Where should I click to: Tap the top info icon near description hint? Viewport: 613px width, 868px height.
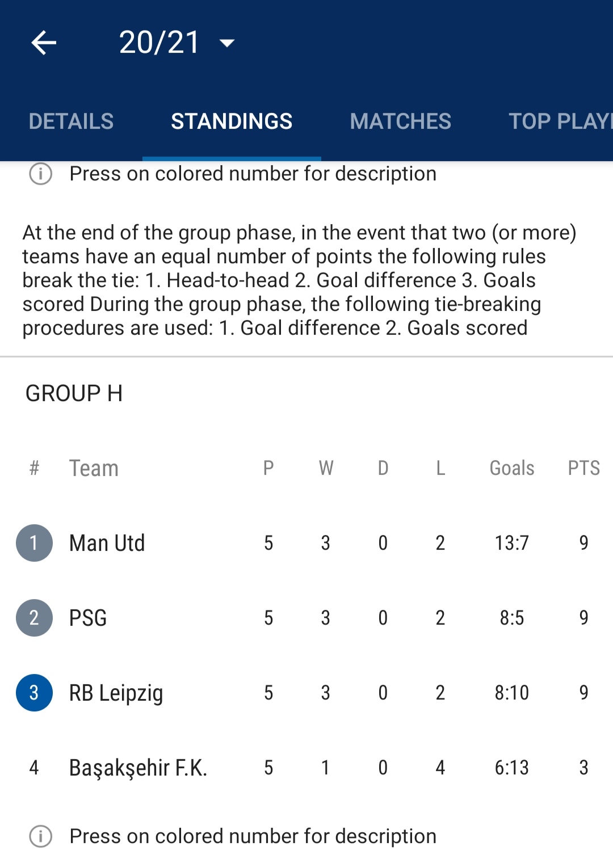tap(40, 174)
